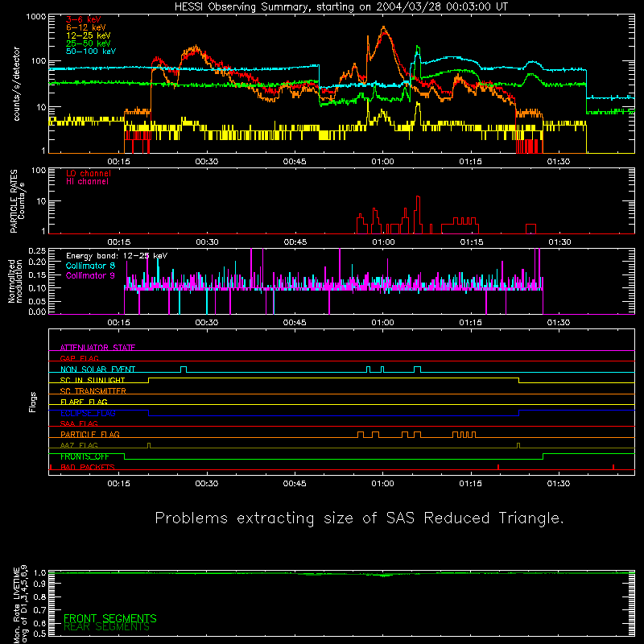Click the tallest red particle rate spike
Screen dimensions: 644x644
(418, 198)
